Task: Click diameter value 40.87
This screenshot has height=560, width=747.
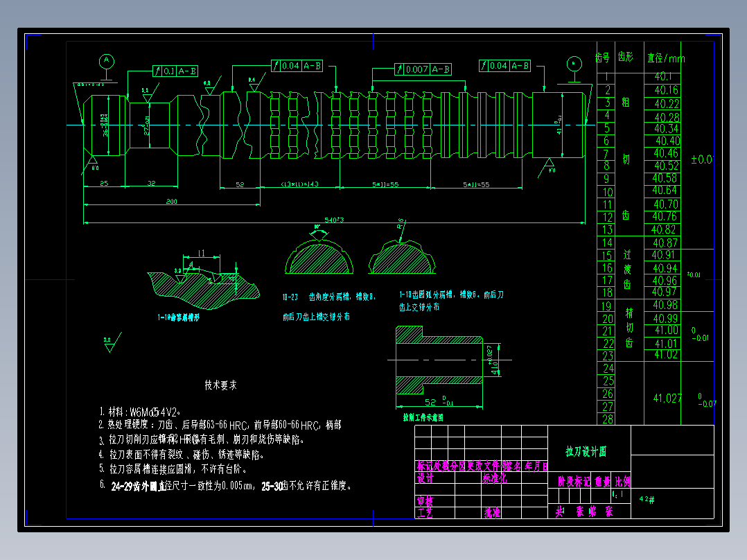Action: tap(665, 243)
